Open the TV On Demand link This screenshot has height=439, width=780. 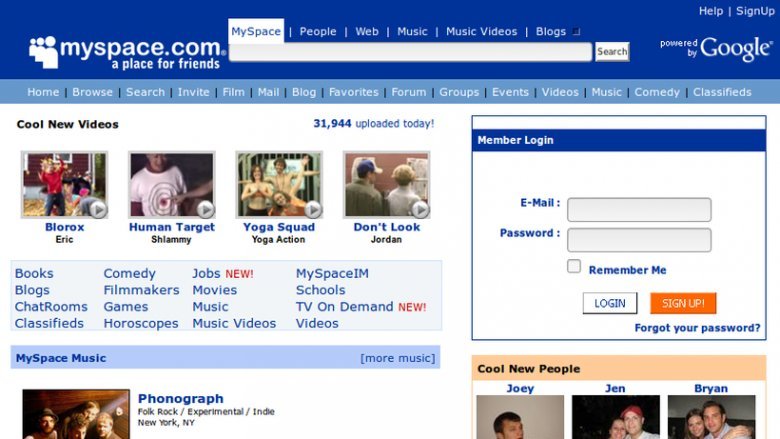pyautogui.click(x=344, y=307)
